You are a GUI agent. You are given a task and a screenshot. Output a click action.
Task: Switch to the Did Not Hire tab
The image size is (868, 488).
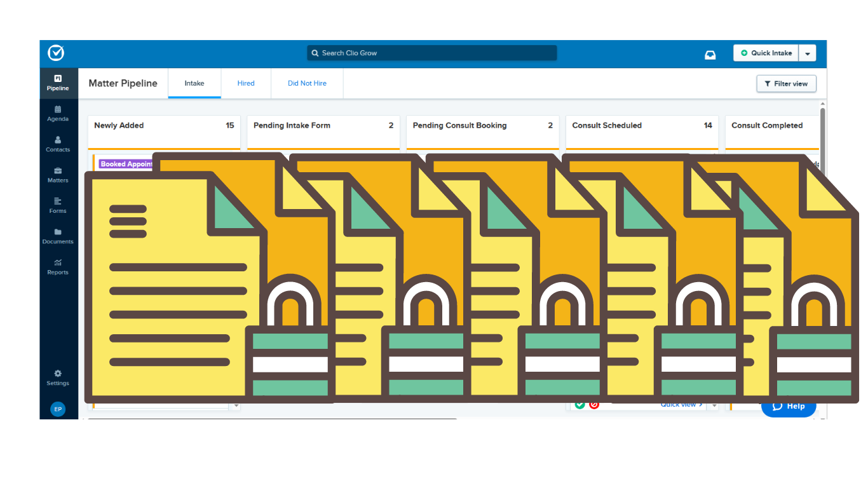pyautogui.click(x=307, y=83)
